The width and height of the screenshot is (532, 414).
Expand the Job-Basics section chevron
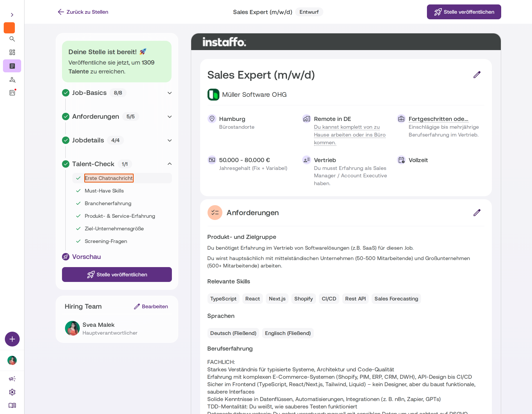(x=170, y=93)
